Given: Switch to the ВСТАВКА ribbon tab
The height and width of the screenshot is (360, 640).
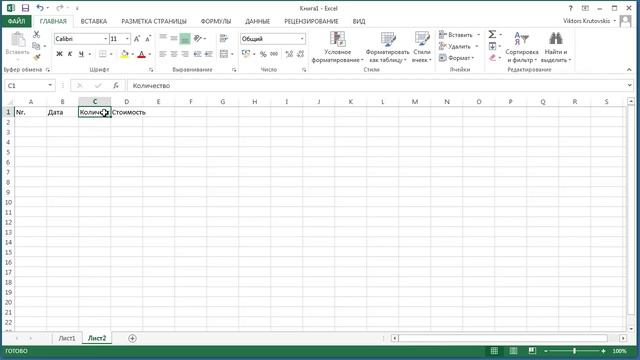Looking at the screenshot, I should pos(94,21).
